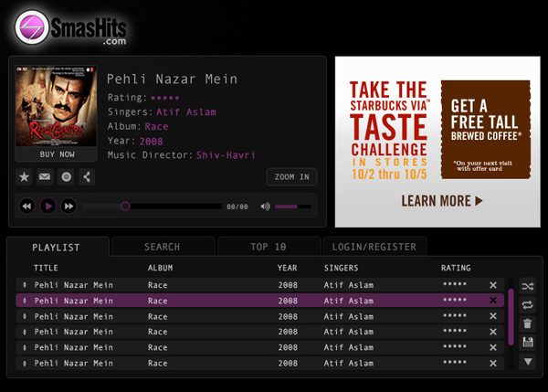Go to the previous track with rewind

pyautogui.click(x=27, y=207)
